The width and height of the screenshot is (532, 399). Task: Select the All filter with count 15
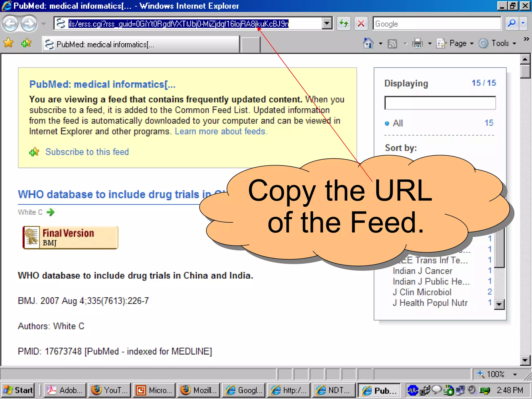[x=439, y=123]
